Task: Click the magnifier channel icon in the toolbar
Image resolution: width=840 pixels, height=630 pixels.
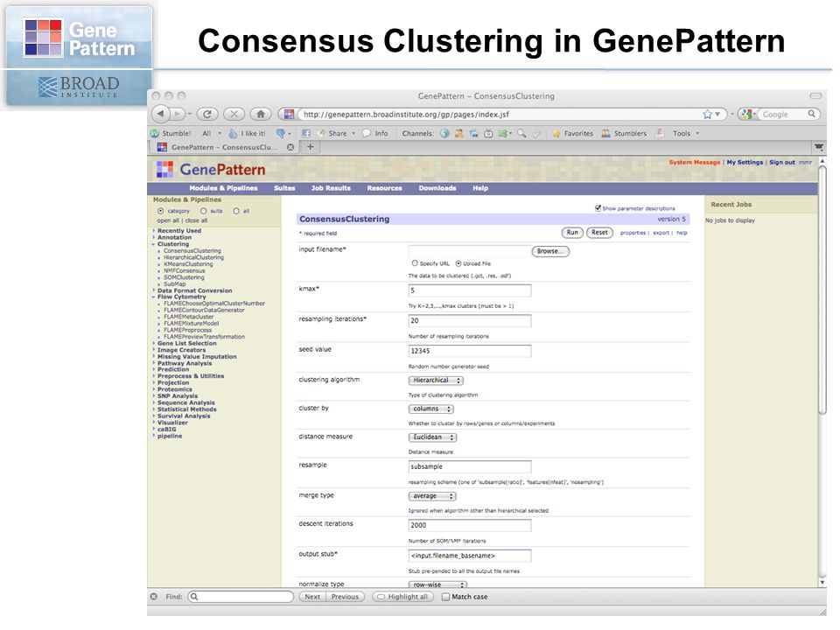Action: [521, 133]
